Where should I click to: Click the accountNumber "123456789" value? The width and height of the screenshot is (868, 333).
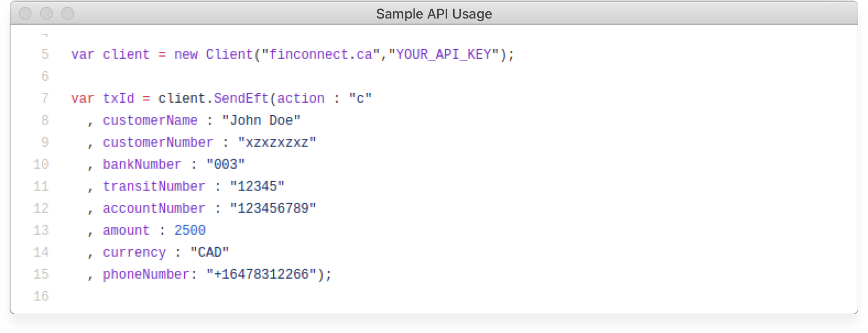[273, 208]
